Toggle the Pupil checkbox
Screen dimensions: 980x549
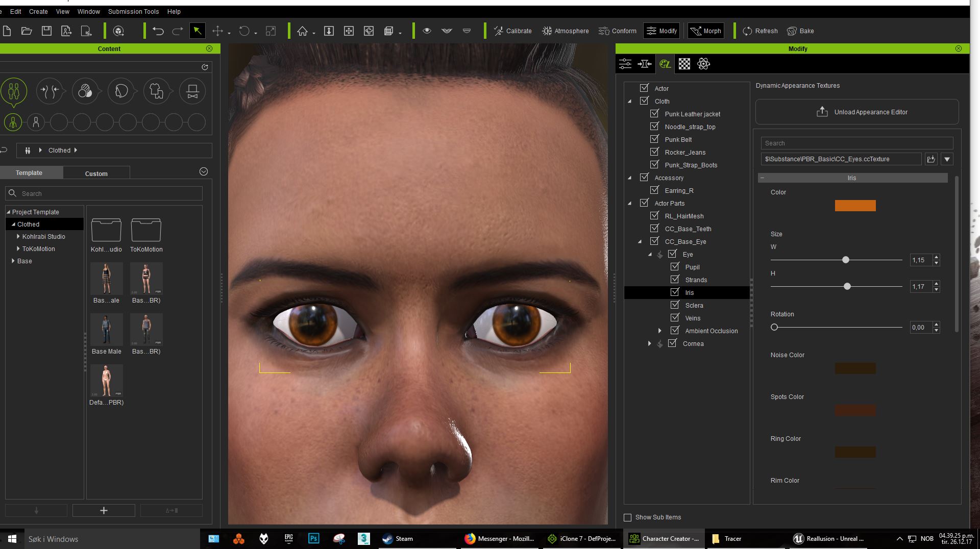(x=675, y=267)
